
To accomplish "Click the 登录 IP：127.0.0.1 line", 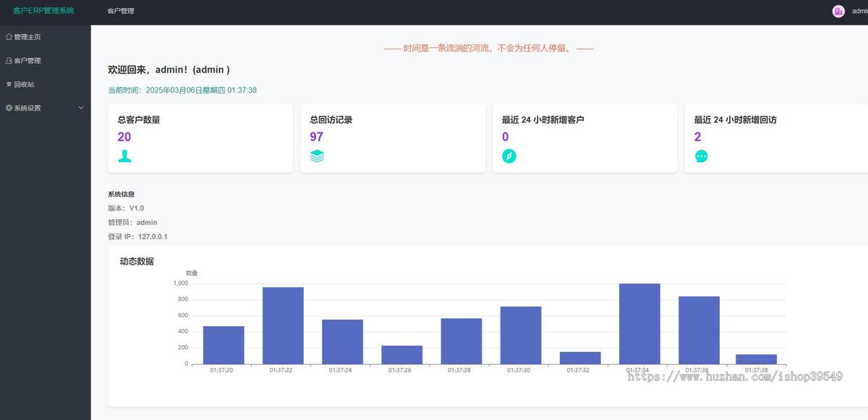I will pos(137,236).
